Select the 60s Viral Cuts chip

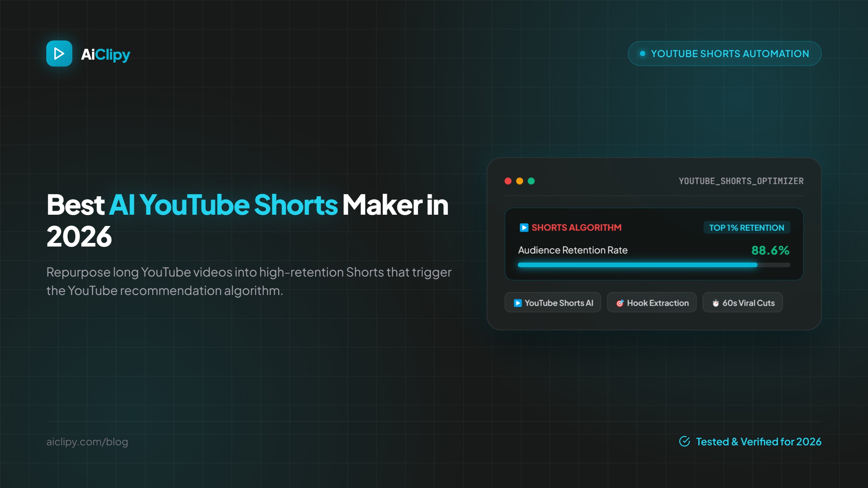(743, 303)
